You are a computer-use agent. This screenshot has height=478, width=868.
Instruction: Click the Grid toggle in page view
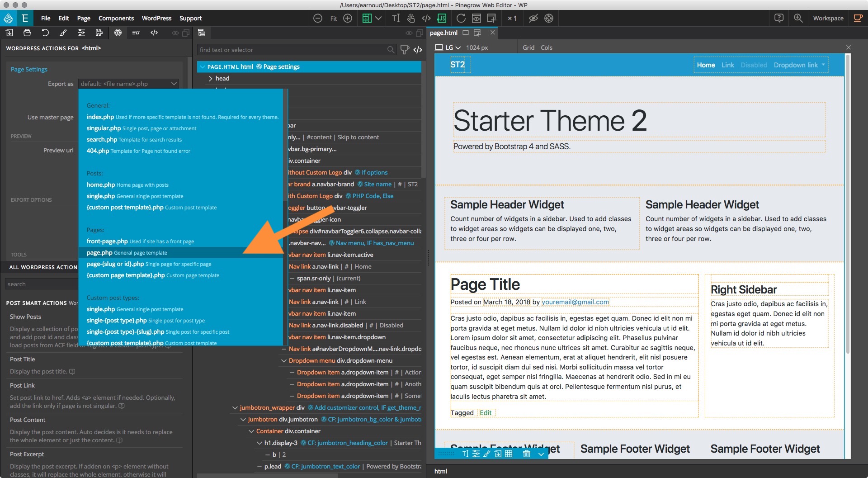[x=528, y=47]
